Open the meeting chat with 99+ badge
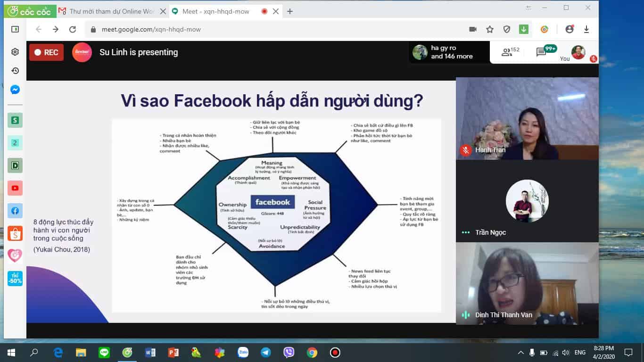This screenshot has height=362, width=644. 546,51
